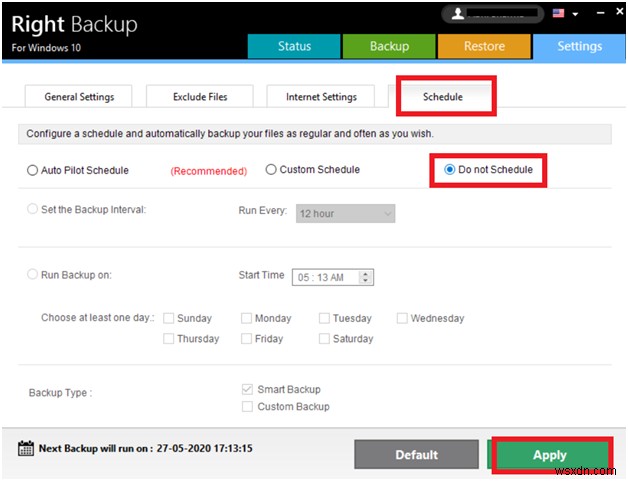Check the Sunday checkbox

click(x=169, y=318)
